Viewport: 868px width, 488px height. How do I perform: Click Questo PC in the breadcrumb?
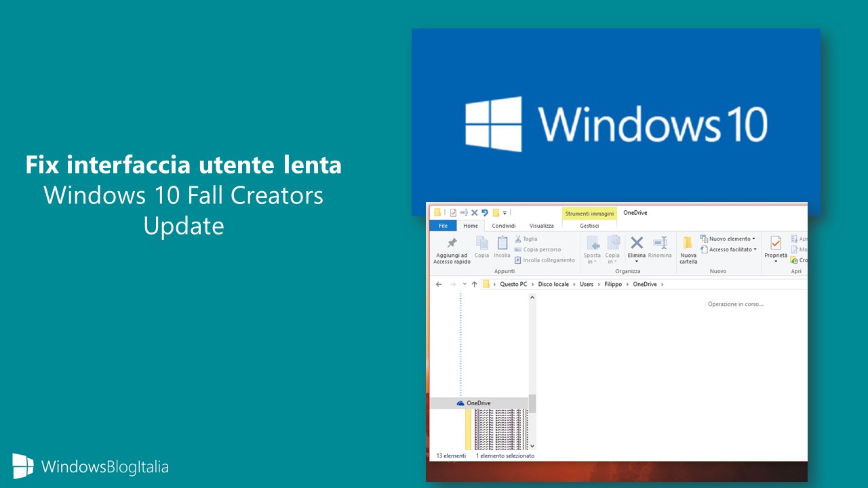tap(513, 284)
